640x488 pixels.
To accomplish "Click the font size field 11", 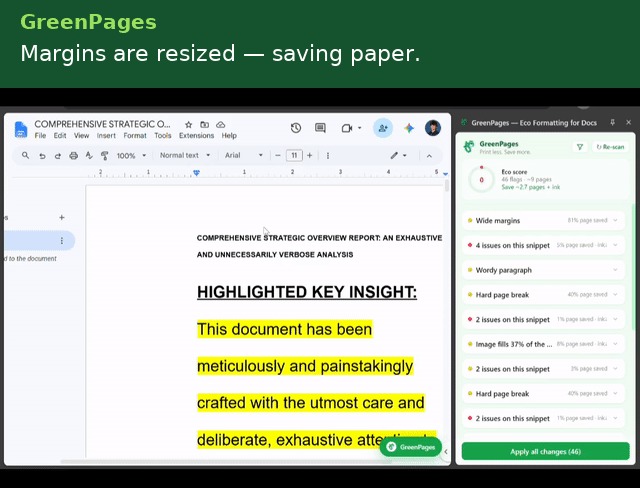I will point(294,155).
